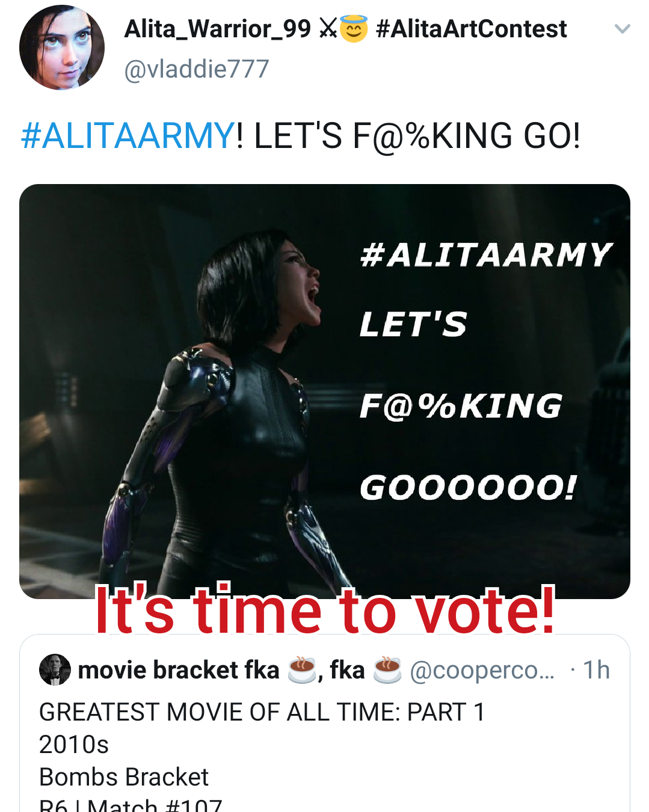This screenshot has height=812, width=649.
Task: Click the #AlitaArtContest text in the name
Action: (471, 29)
